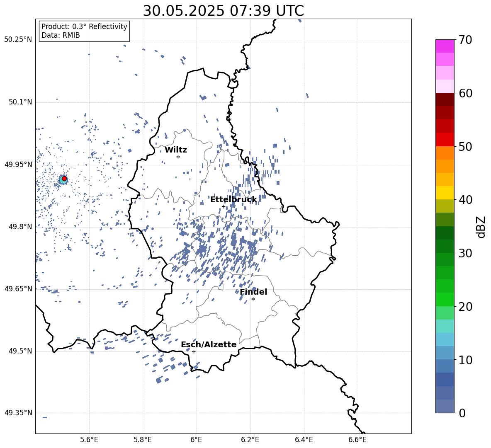Click the 5.8°E longitude label
The height and width of the screenshot is (448, 491).
click(143, 440)
